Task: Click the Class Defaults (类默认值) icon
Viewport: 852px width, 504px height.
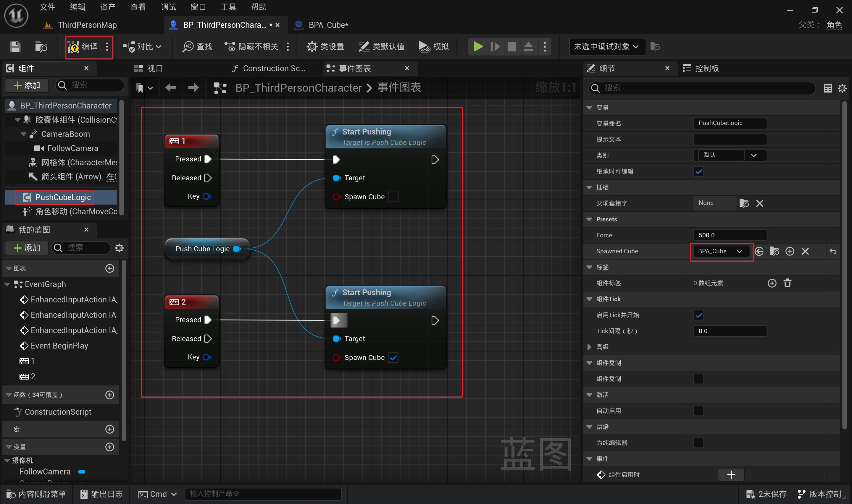Action: (364, 47)
